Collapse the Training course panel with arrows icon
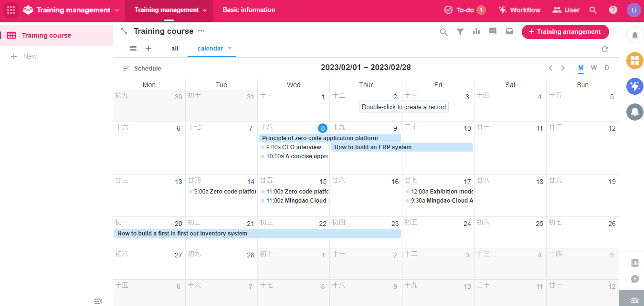Viewport: 644px width, 306px height. (x=124, y=31)
